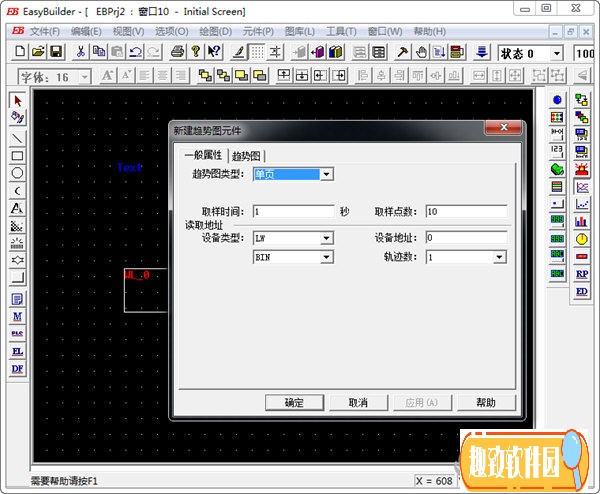Toggle the grid display icon

coord(257,52)
